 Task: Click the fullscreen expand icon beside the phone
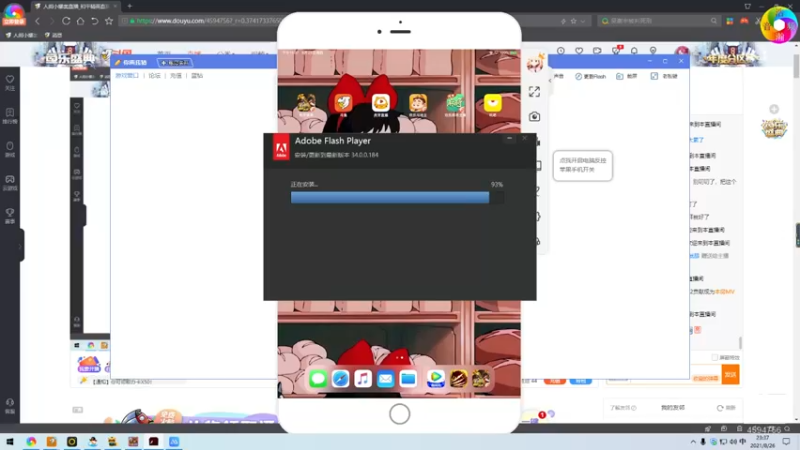point(534,92)
